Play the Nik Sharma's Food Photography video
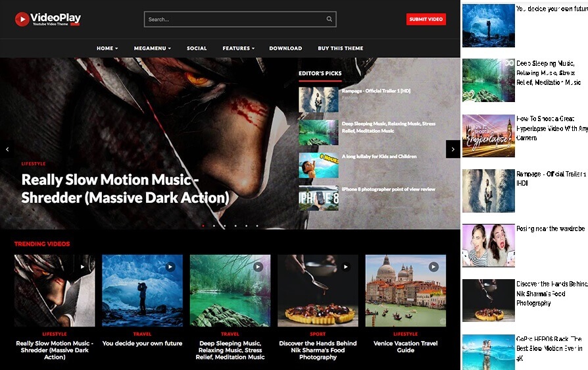This screenshot has width=588, height=370. [346, 267]
